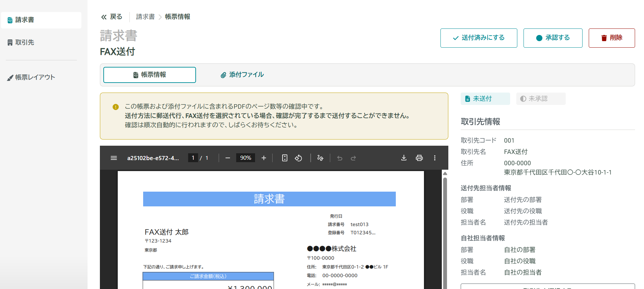The image size is (644, 289).
Task: Rotate the PDF with the rotate icon
Action: [299, 158]
